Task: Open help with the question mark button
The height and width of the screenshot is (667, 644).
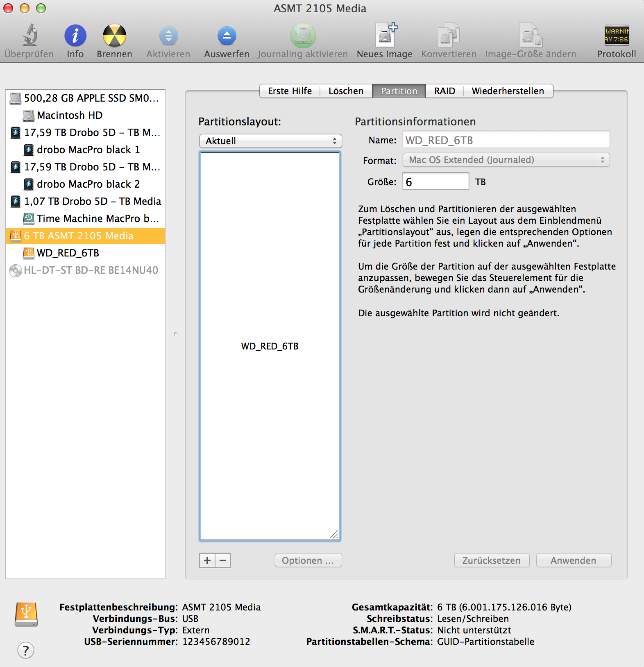Action: pos(26,650)
